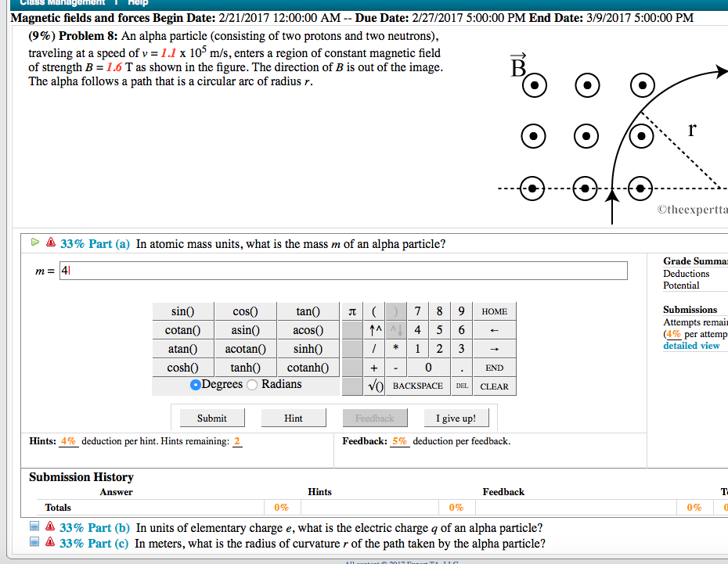Request a Hint for Part (a)
This screenshot has height=564, width=728.
click(x=294, y=417)
